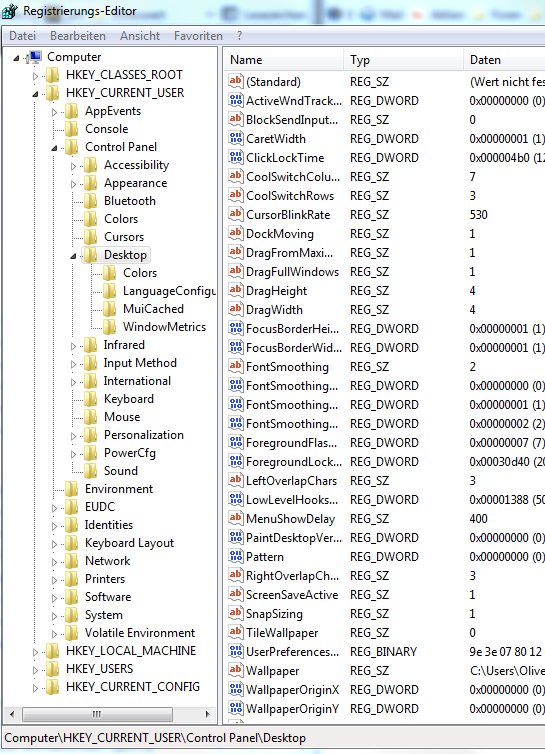Viewport: 545px width, 754px height.
Task: Click the MenuShowDelay string icon
Action: [x=235, y=518]
